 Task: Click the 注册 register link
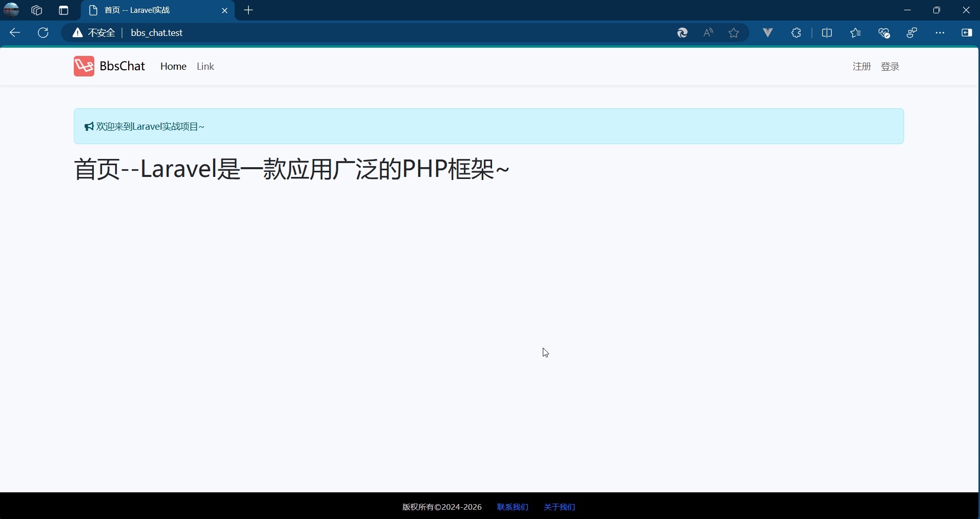862,66
